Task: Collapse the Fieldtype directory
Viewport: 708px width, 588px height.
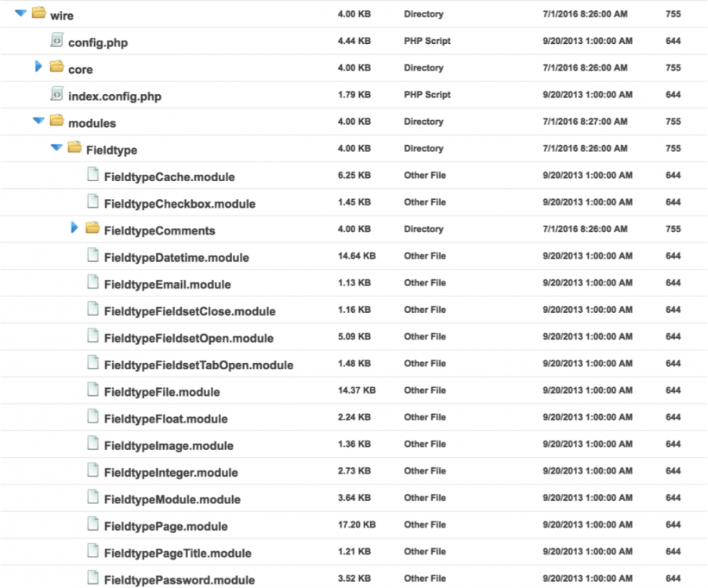Action: click(x=56, y=148)
